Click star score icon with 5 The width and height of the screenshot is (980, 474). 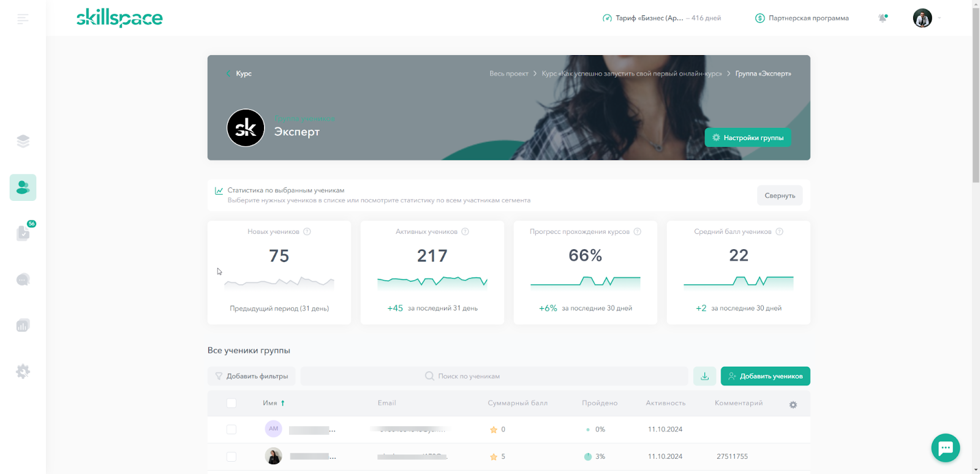click(494, 457)
